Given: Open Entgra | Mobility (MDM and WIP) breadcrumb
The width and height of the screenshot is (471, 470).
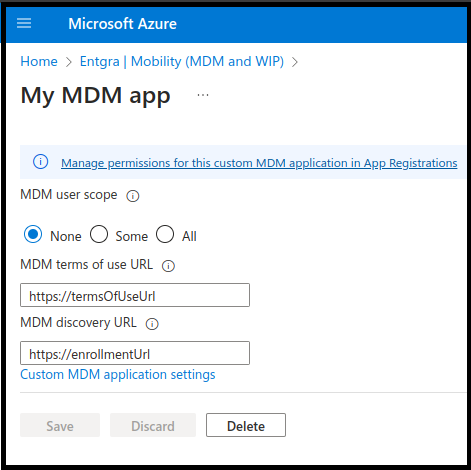Looking at the screenshot, I should pos(182,62).
